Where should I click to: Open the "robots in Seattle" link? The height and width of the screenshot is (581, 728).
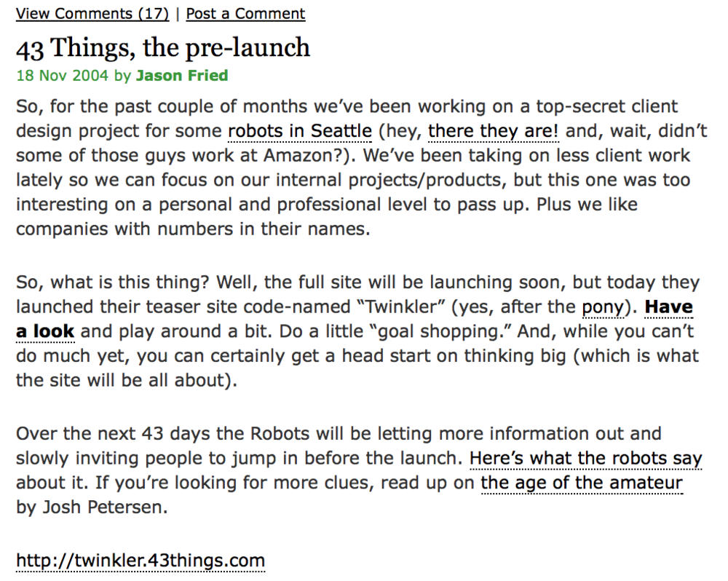(x=300, y=131)
